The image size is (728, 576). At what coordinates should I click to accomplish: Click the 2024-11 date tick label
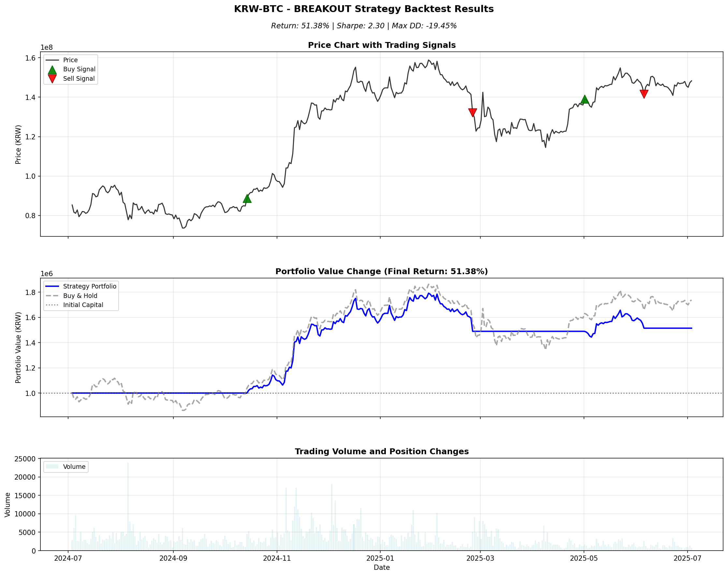click(277, 558)
